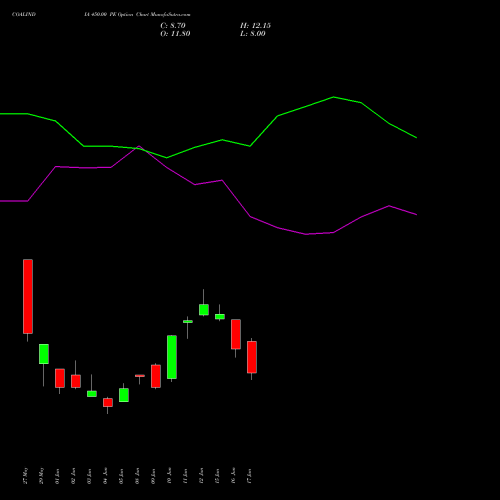Click the 05 Jun date label
The width and height of the screenshot is (500, 500).
(122, 476)
